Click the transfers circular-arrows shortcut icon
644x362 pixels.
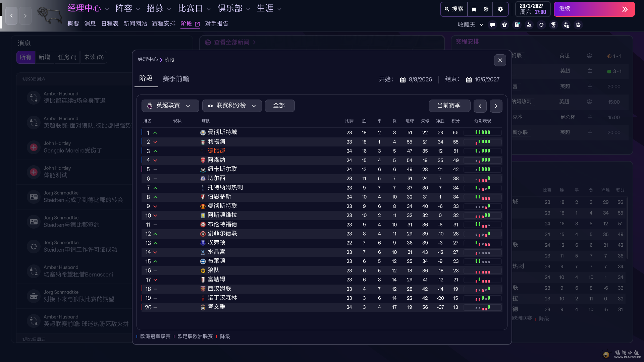(541, 25)
